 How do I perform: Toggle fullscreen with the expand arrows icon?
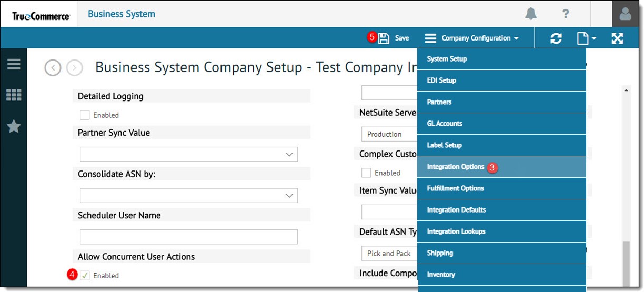[618, 38]
